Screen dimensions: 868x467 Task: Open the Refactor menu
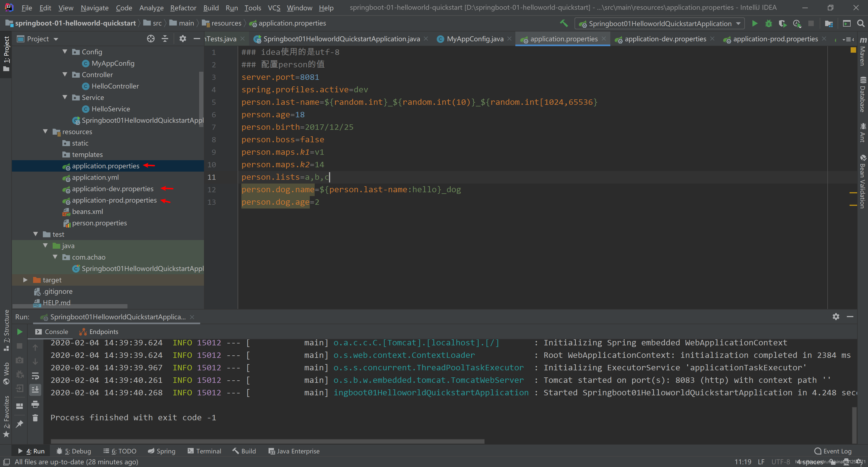pos(183,7)
